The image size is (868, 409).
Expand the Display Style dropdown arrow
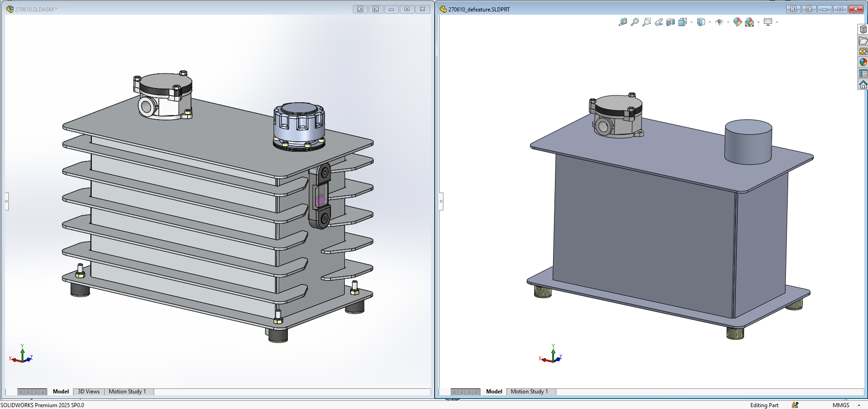[x=710, y=22]
